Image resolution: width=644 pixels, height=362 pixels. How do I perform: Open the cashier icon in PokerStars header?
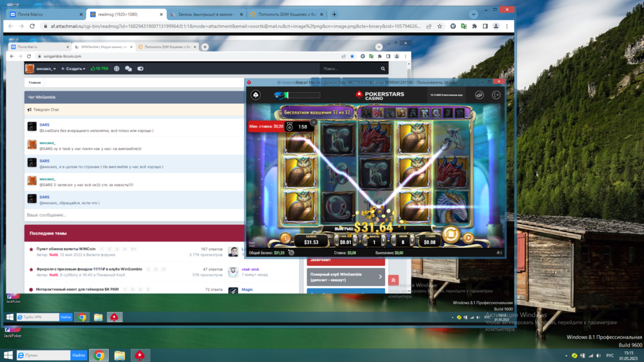(480, 95)
